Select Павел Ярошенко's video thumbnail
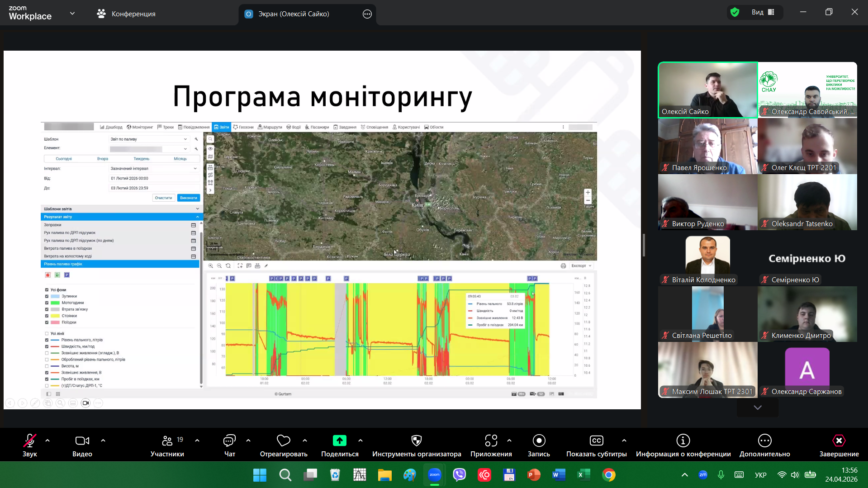 point(707,146)
